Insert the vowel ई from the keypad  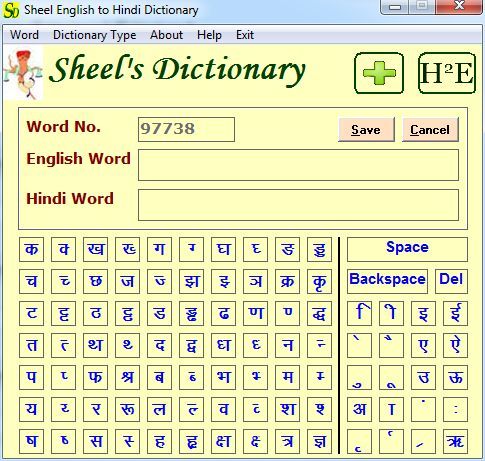[x=455, y=313]
